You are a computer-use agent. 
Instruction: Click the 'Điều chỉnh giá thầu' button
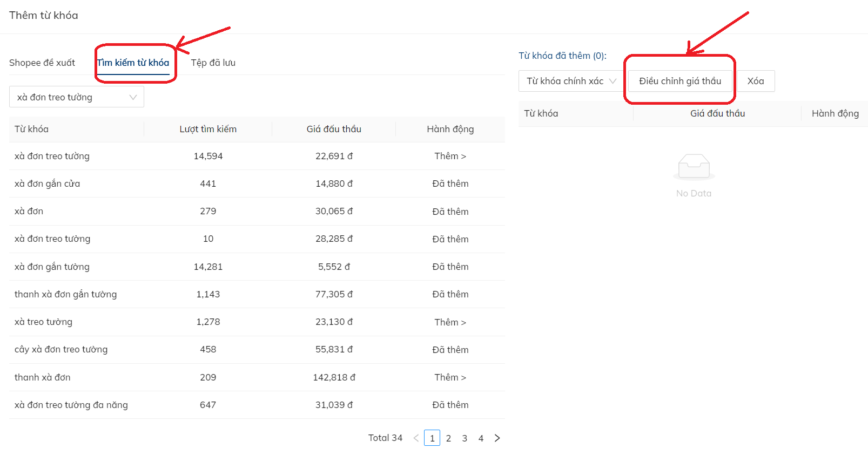679,81
